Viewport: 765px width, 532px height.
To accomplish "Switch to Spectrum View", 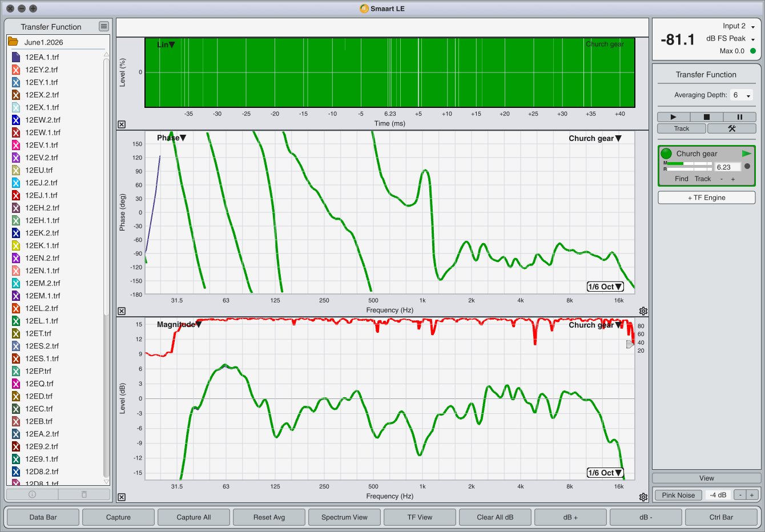I will click(345, 517).
